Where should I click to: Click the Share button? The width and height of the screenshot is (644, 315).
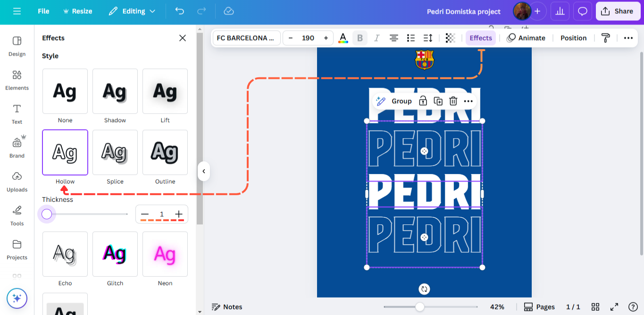point(618,11)
